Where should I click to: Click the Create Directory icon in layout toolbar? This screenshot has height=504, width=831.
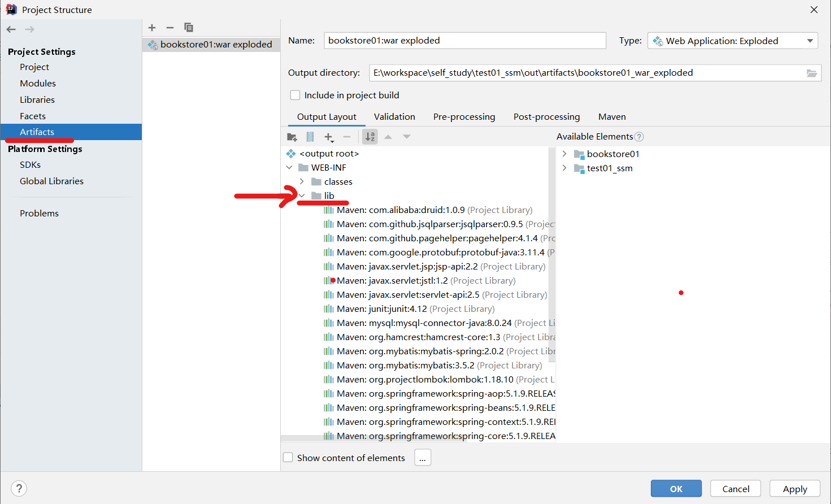292,137
